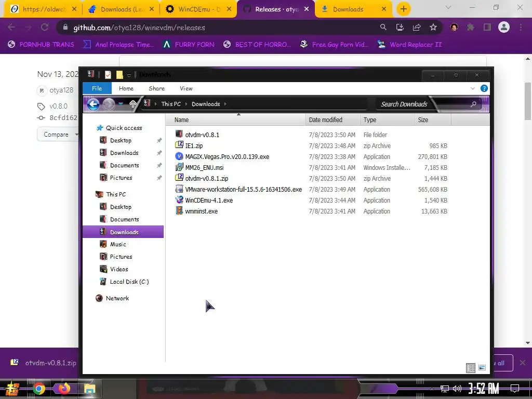Click the search magnifier in Search Downloads box
The width and height of the screenshot is (532, 399).
coord(473,104)
